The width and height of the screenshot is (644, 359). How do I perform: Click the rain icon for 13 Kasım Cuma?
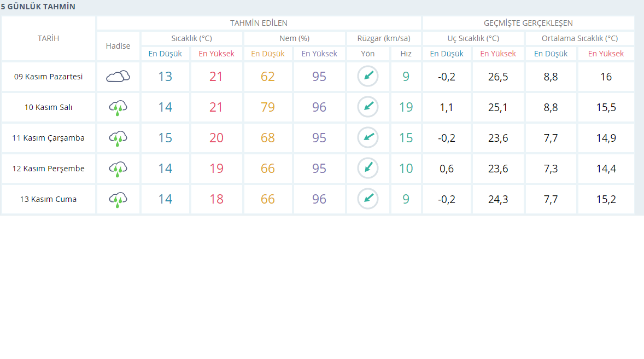118,199
